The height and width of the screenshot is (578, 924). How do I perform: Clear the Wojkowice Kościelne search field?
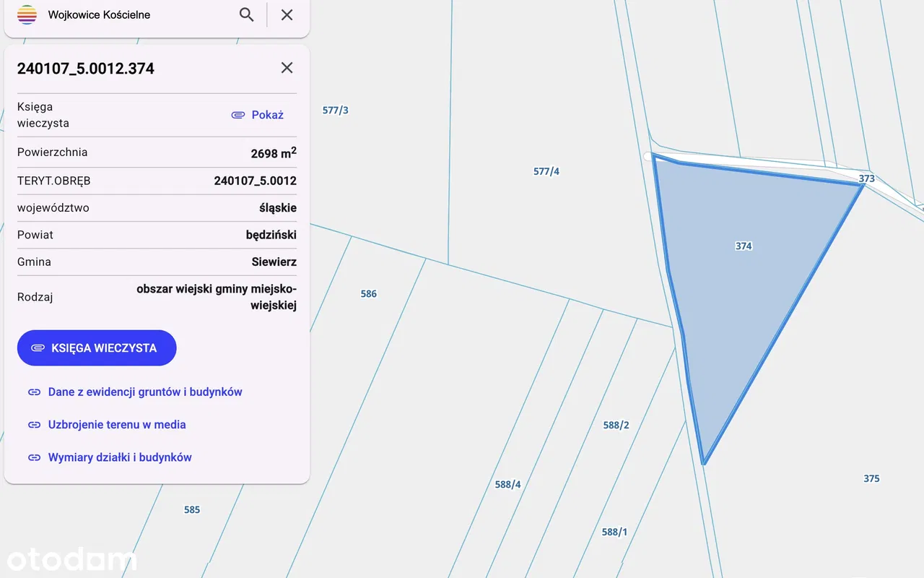pos(287,15)
